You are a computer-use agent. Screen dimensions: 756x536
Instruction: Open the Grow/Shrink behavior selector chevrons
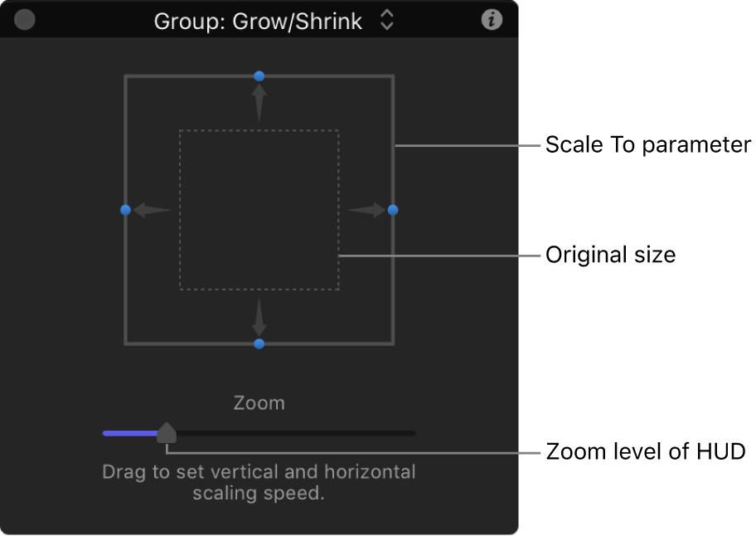[x=386, y=21]
